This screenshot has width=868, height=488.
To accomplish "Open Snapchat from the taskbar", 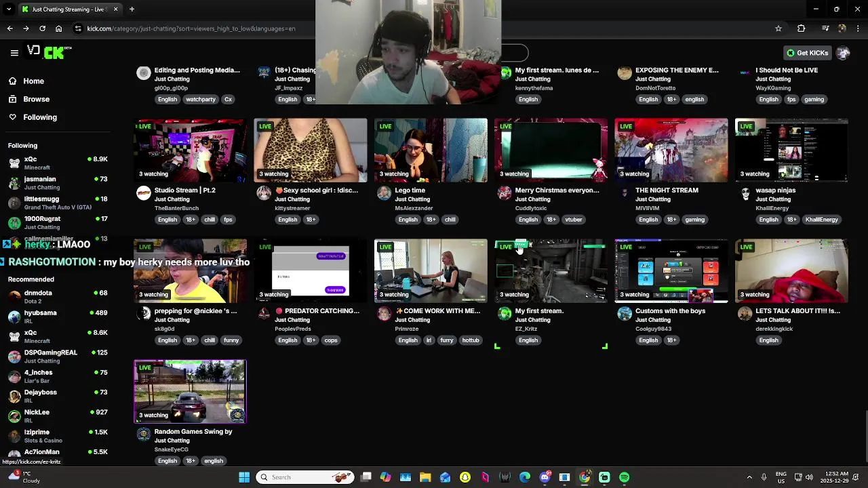I will [465, 477].
